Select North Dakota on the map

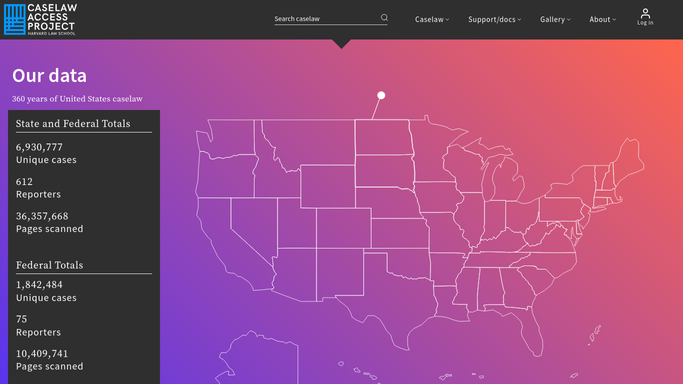[382, 137]
